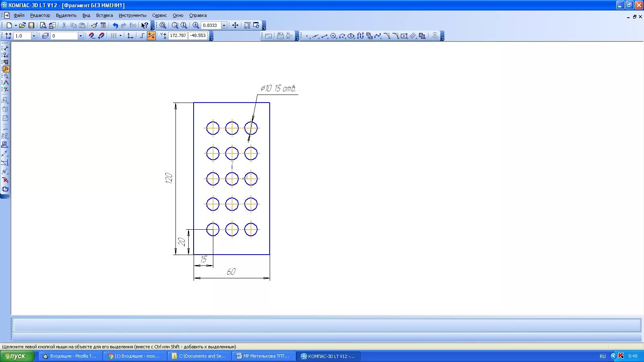The width and height of the screenshot is (644, 362).
Task: Open print preview
Action: (x=43, y=25)
